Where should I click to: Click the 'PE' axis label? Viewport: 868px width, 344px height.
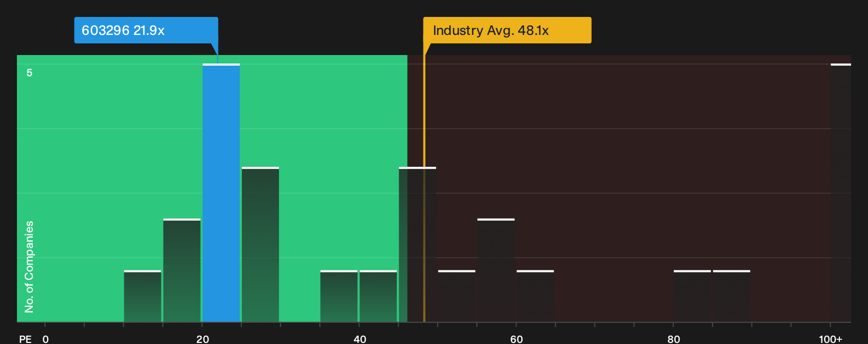(25, 339)
